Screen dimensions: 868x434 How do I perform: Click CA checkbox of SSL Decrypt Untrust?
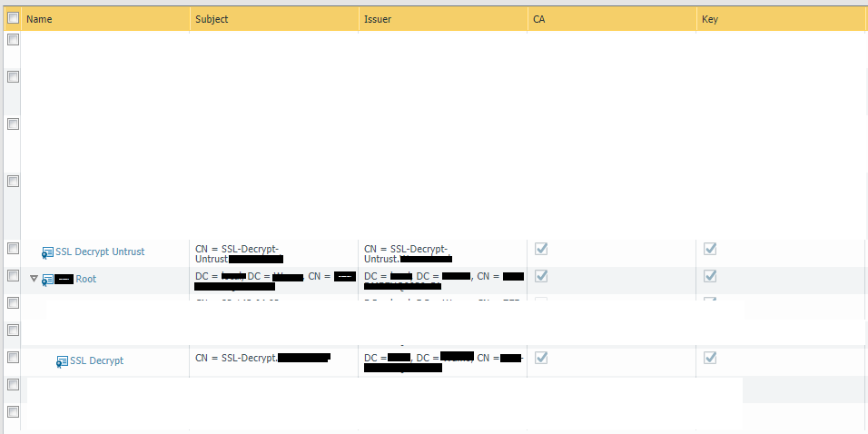541,249
